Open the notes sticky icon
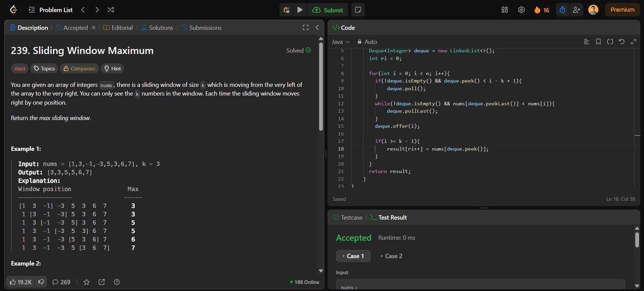The height and width of the screenshot is (291, 644). point(358,10)
